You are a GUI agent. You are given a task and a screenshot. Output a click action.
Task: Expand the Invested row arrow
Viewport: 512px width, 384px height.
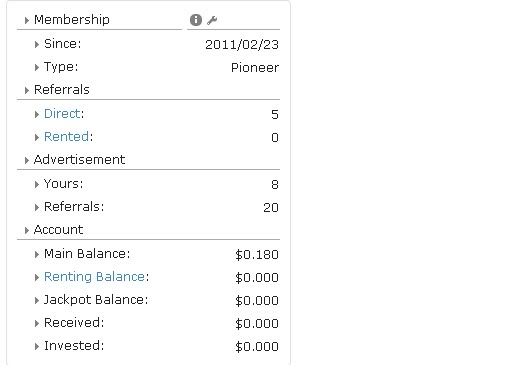[37, 346]
